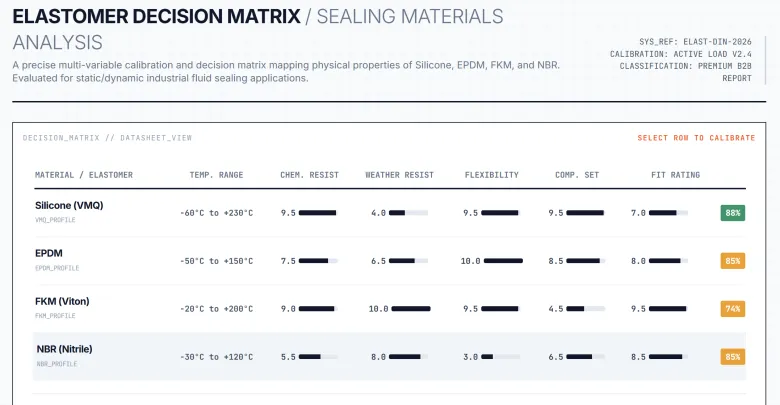780x405 pixels.
Task: Select the EPDM material row
Action: [390, 261]
